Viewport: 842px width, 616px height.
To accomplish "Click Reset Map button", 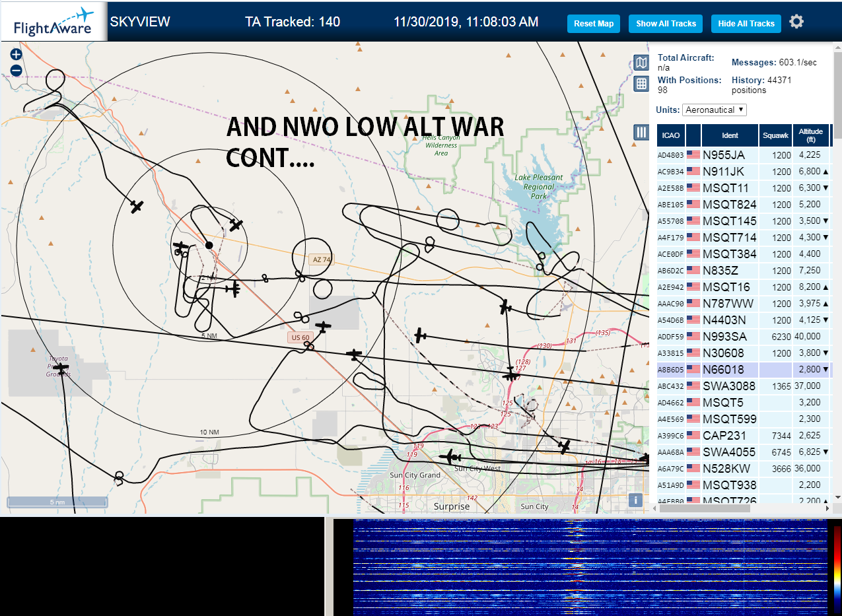I will [594, 24].
